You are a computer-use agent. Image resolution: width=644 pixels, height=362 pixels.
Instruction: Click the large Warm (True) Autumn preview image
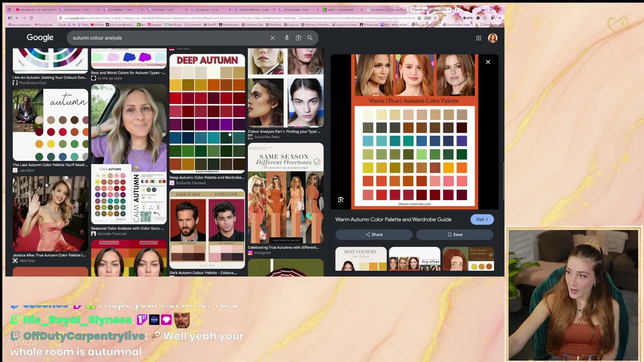415,132
